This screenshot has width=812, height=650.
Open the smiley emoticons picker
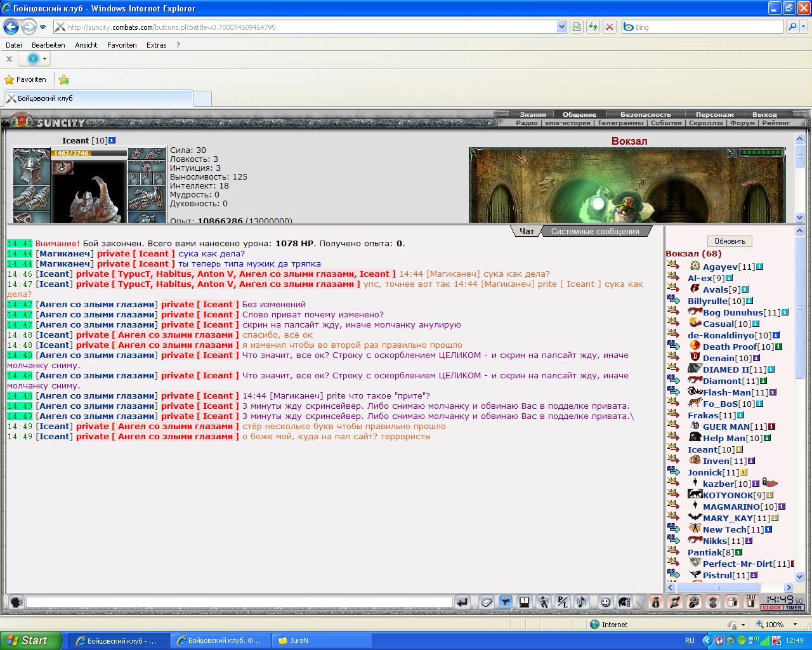pyautogui.click(x=606, y=602)
